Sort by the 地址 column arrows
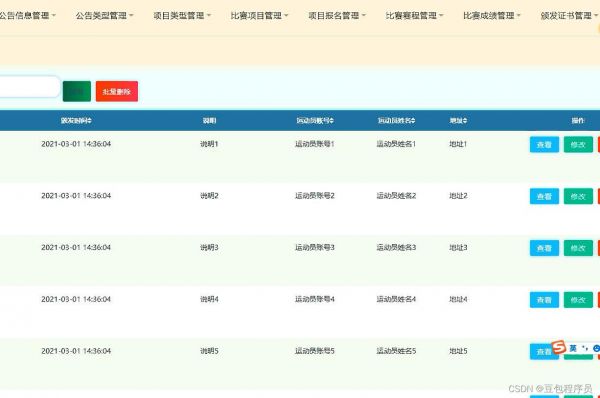This screenshot has height=398, width=600. (465, 121)
